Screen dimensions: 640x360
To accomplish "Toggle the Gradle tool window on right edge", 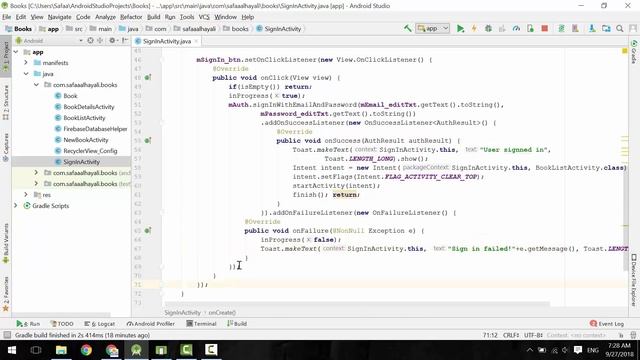I will pyautogui.click(x=634, y=52).
